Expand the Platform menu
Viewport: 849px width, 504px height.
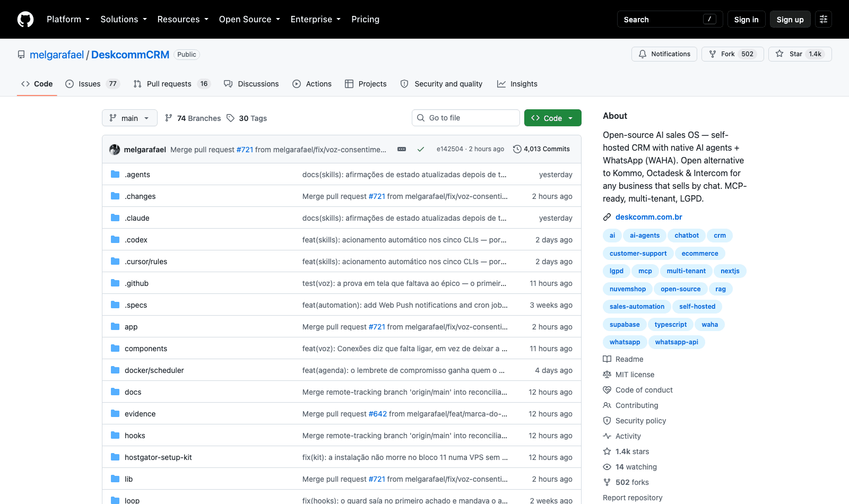pyautogui.click(x=68, y=19)
